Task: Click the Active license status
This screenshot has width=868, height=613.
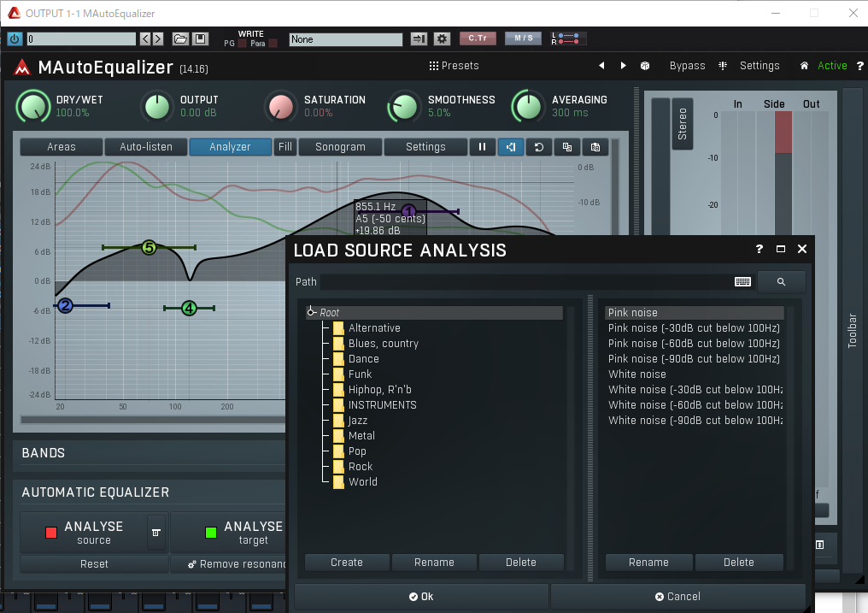Action: pyautogui.click(x=832, y=65)
